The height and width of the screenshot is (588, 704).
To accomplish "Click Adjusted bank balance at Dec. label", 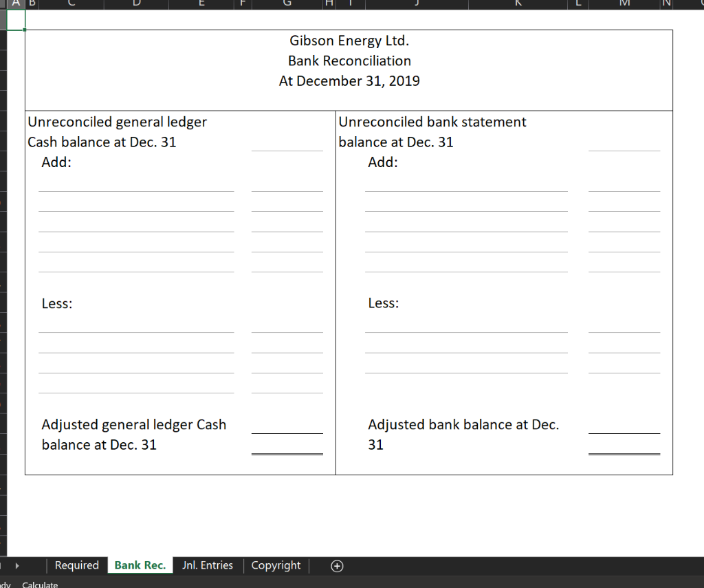I will pos(463,425).
